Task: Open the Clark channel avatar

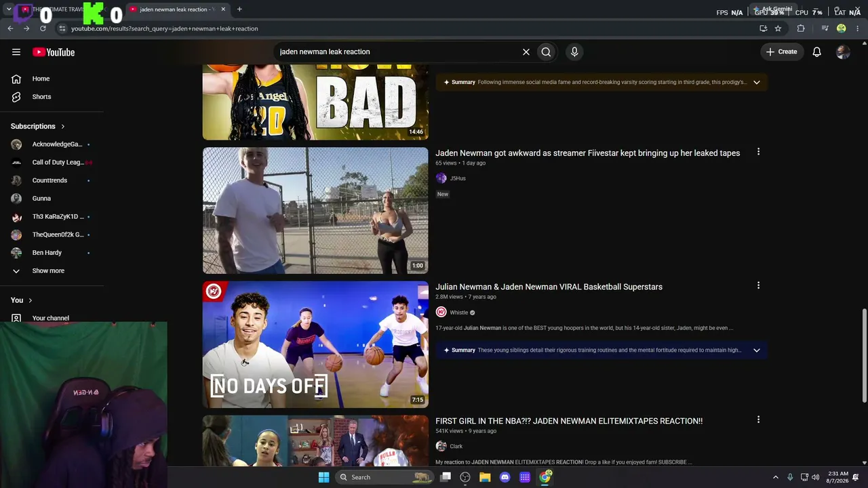Action: point(441,446)
